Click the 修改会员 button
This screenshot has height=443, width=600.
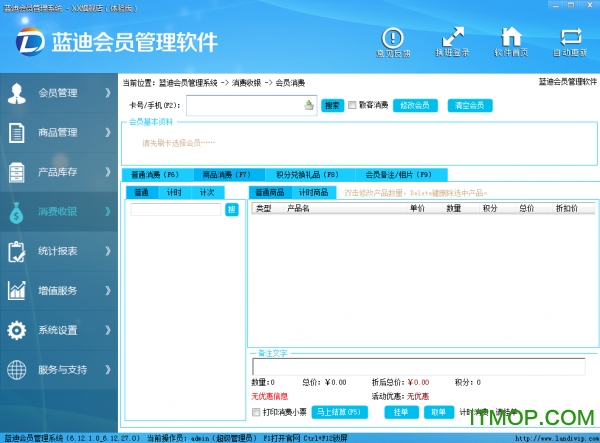pyautogui.click(x=415, y=105)
